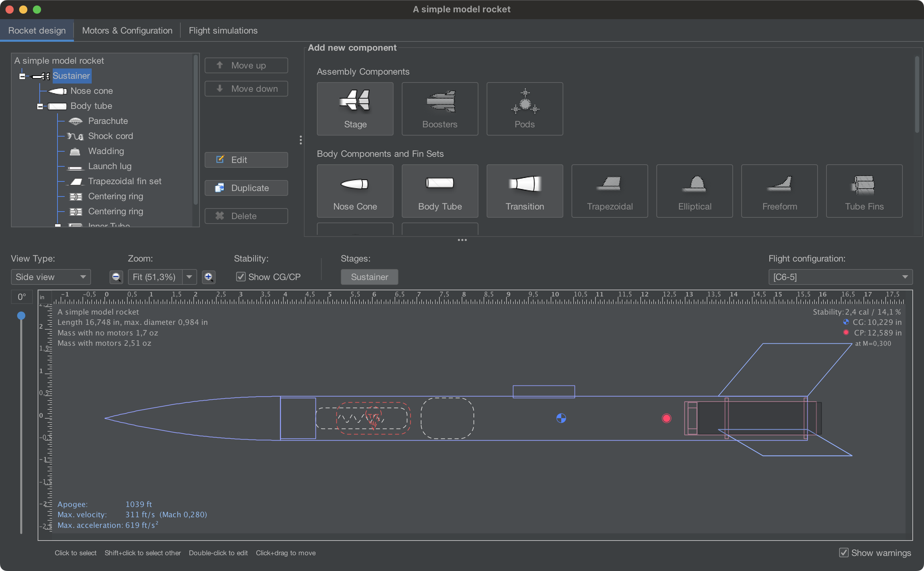This screenshot has height=571, width=924.
Task: Select Parachute in the component tree
Action: 108,121
